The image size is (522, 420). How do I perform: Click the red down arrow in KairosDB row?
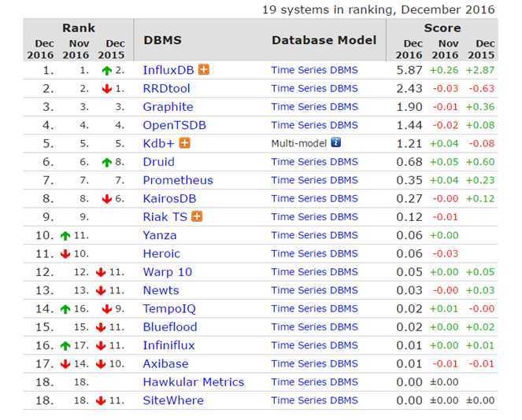(106, 199)
